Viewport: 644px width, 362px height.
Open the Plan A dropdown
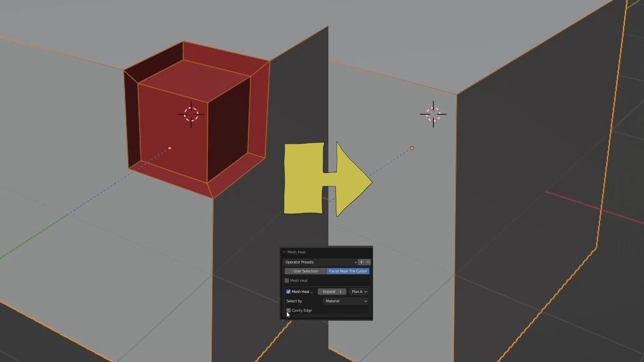click(359, 292)
